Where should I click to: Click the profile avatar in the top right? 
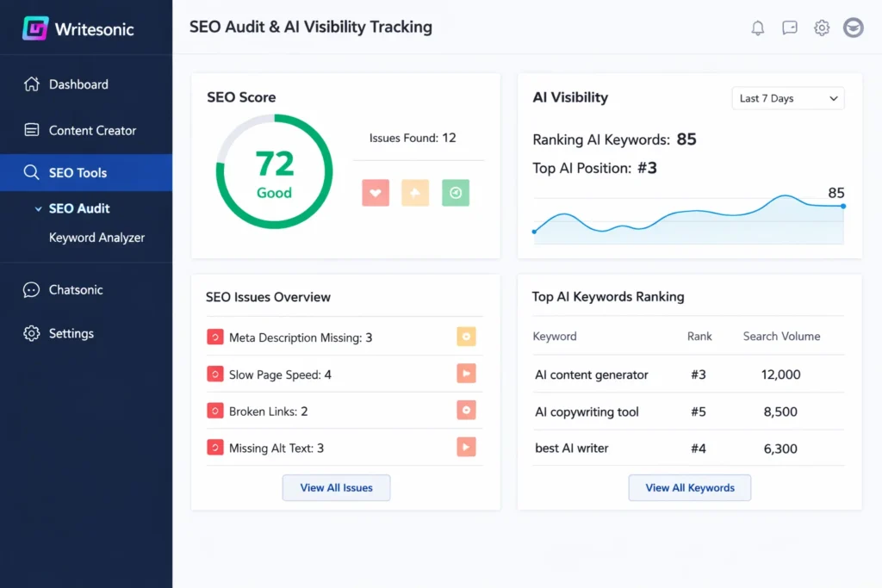(854, 28)
